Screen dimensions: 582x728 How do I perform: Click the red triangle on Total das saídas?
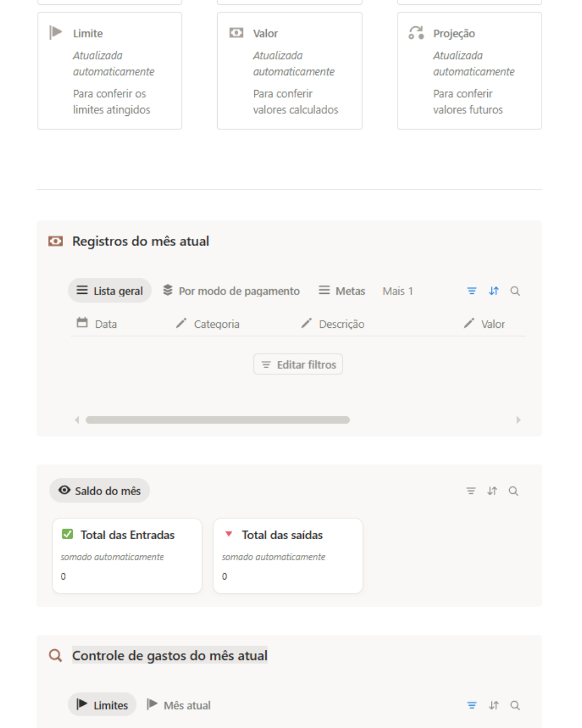228,534
